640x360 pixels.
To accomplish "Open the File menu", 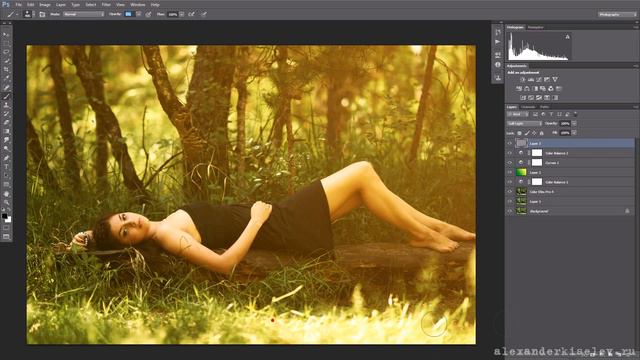I will (x=18, y=4).
